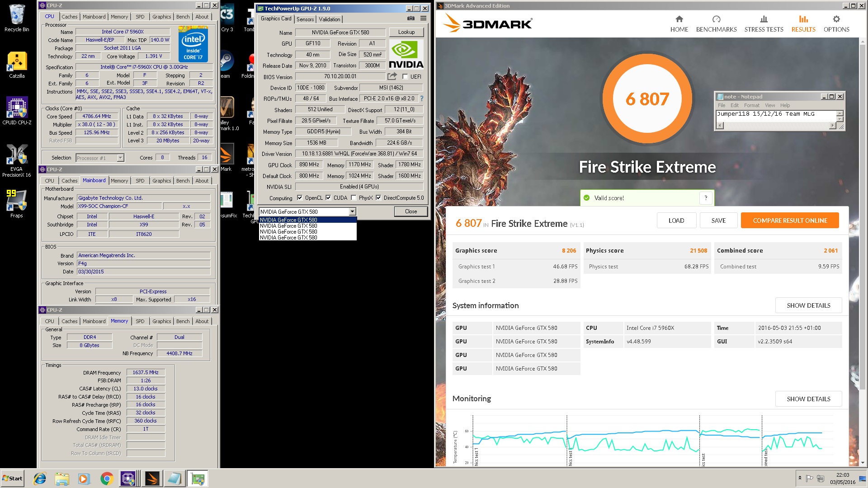Viewport: 868px width, 488px height.
Task: Click inside the Notepad text area
Action: tap(776, 117)
